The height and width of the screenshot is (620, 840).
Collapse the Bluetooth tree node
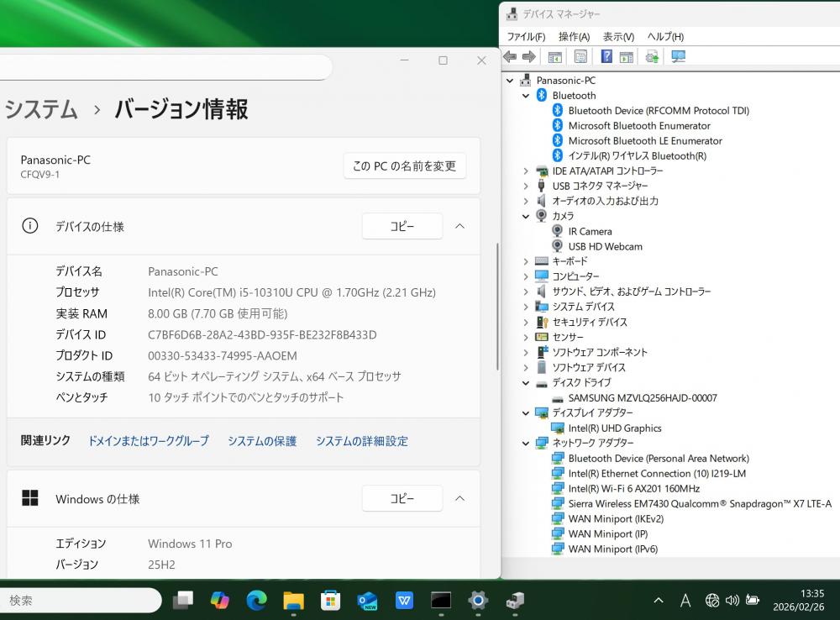(x=526, y=96)
